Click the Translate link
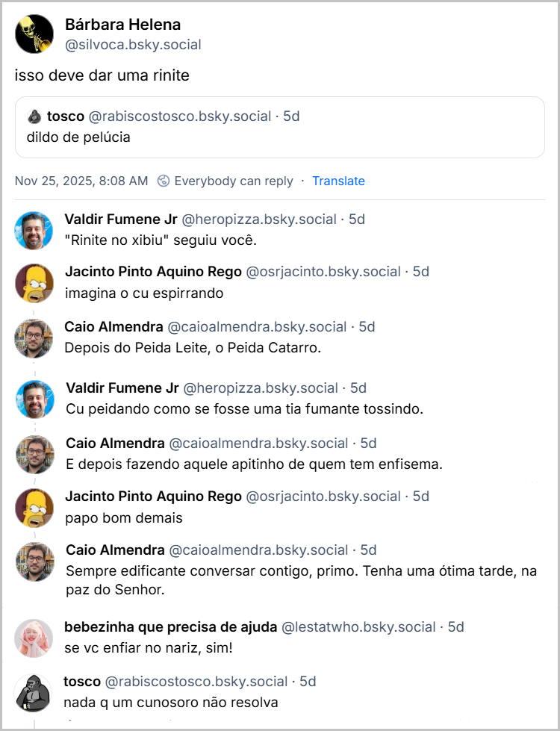The height and width of the screenshot is (731, 560). pos(338,181)
